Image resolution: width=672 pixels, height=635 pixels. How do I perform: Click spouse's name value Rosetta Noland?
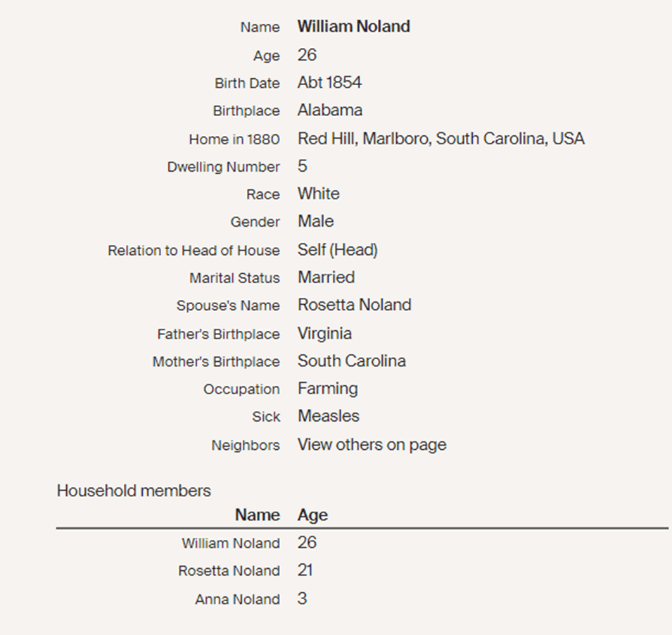click(354, 305)
